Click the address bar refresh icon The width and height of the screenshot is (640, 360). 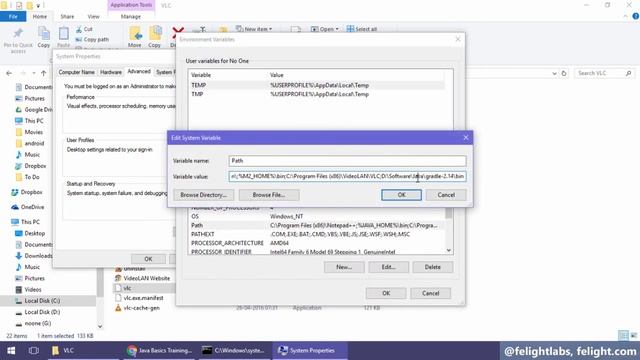(564, 73)
